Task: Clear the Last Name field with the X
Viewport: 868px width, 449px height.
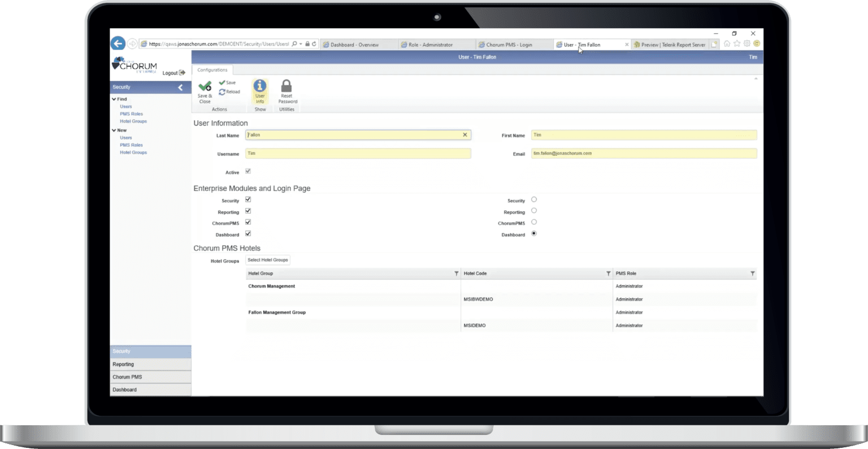Action: [x=465, y=134]
